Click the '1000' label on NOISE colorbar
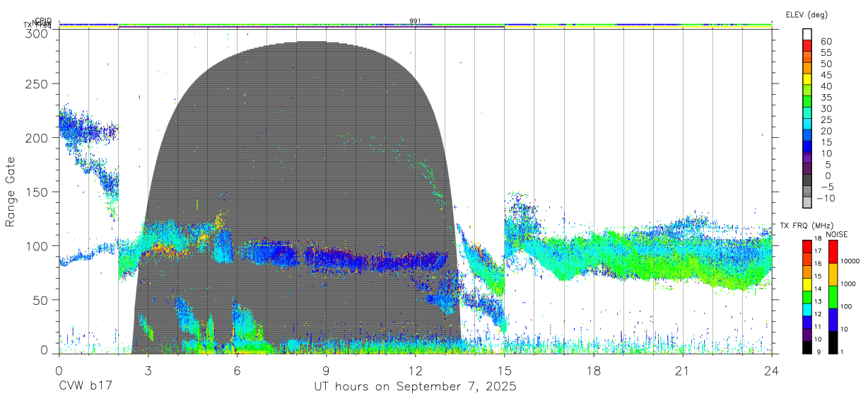Screen dimensions: 868x401 848,284
